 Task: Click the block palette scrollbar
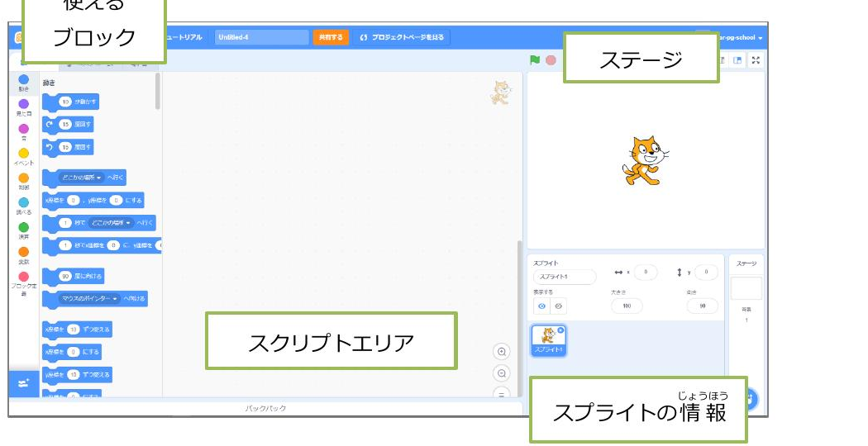(x=159, y=92)
